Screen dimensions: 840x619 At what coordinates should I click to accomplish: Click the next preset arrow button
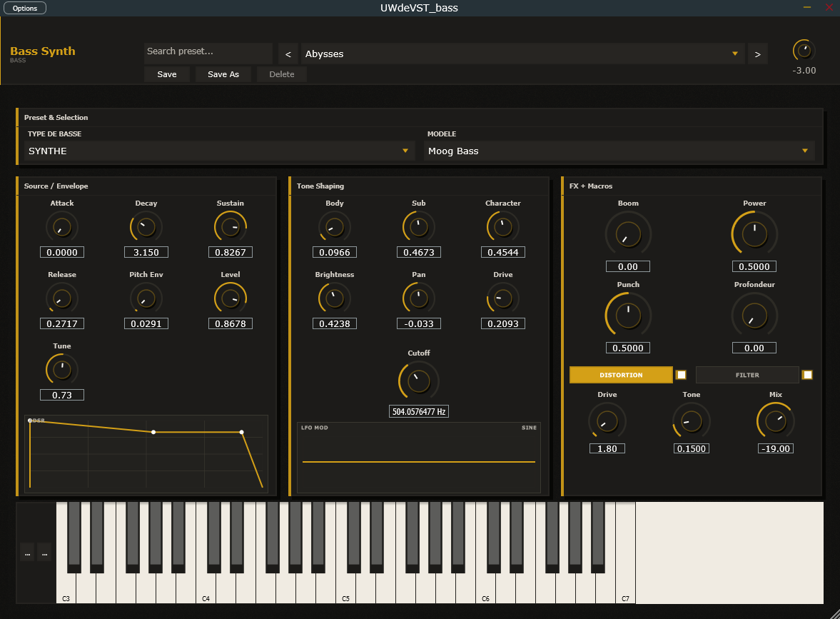coord(757,54)
